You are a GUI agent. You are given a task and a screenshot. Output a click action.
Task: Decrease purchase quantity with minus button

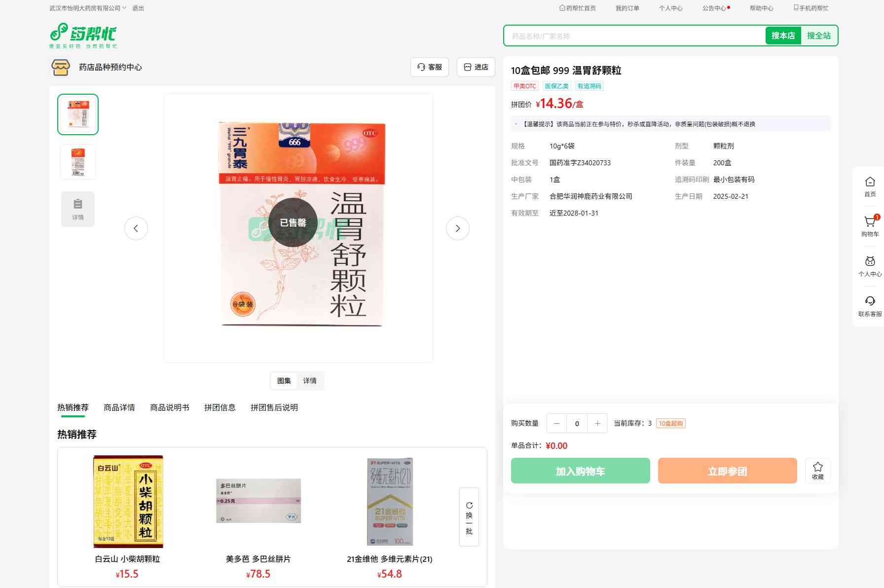(x=556, y=423)
